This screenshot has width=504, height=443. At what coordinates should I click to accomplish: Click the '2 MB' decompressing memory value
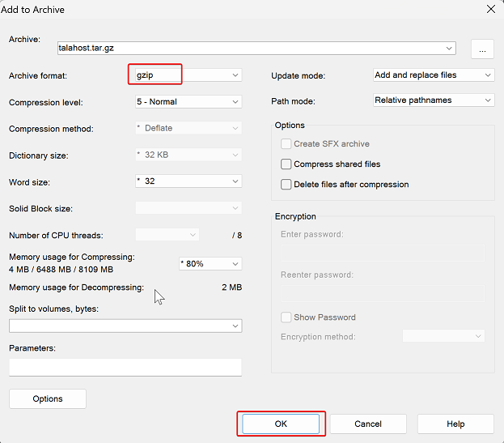click(x=231, y=288)
